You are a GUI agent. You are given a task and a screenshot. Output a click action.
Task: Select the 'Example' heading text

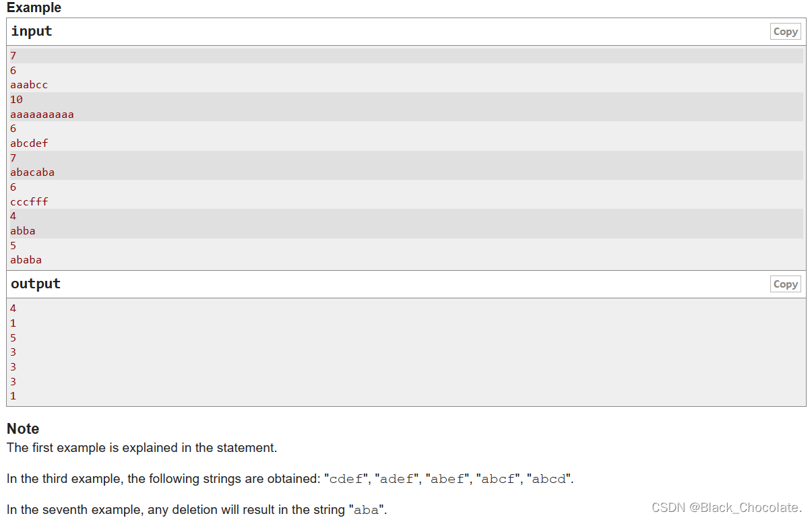34,7
